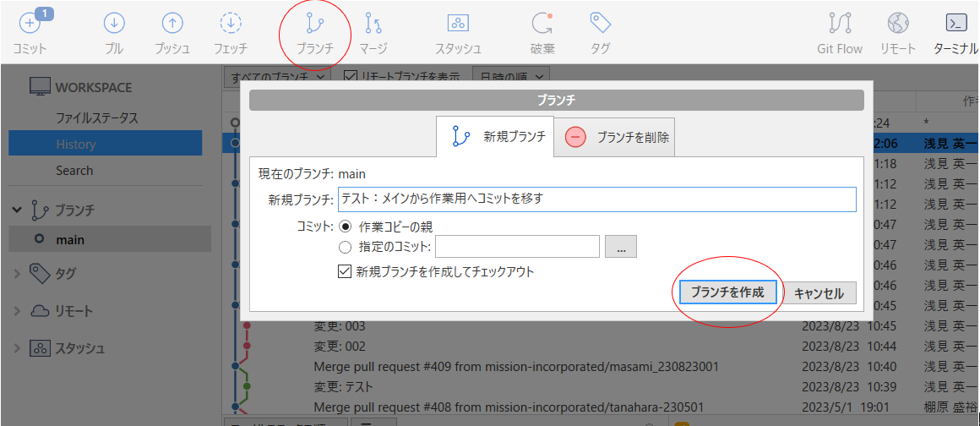The image size is (980, 426).
Task: Select the 指定のコミット radio button
Action: pyautogui.click(x=345, y=247)
